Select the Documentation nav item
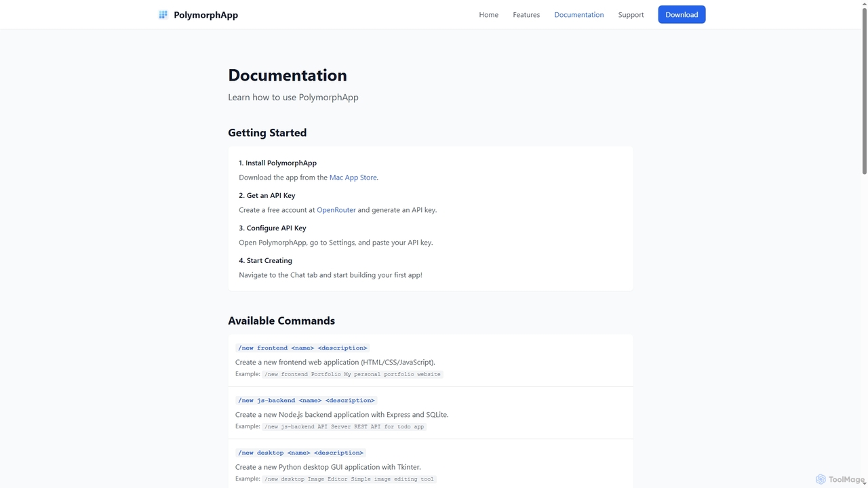The height and width of the screenshot is (488, 868). click(x=578, y=15)
